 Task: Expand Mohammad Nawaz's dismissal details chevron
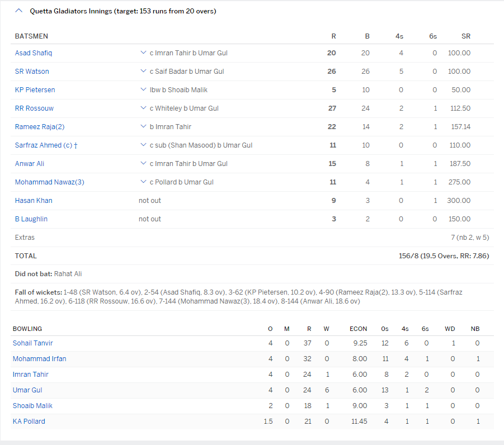coord(143,182)
